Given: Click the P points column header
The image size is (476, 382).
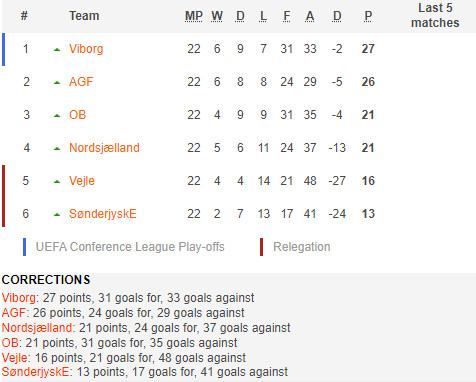Looking at the screenshot, I should [368, 16].
